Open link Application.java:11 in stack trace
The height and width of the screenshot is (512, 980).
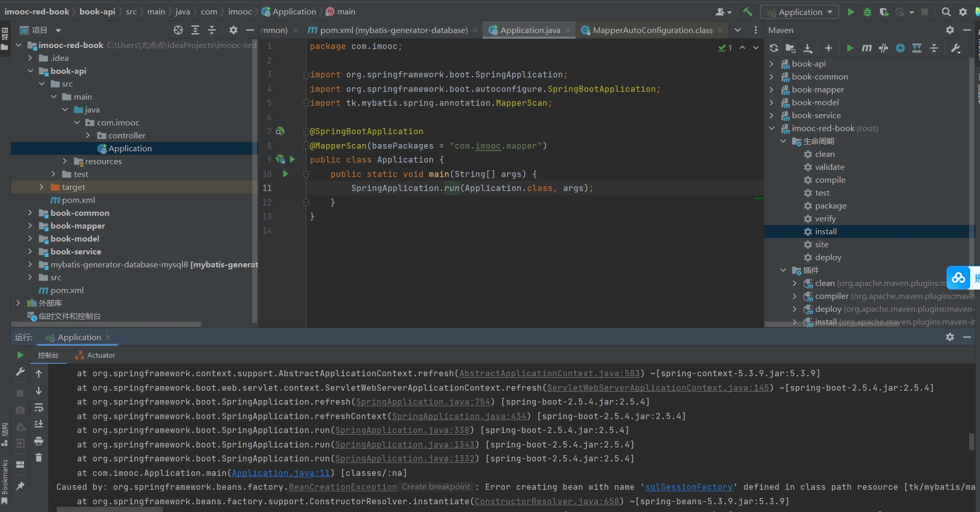281,473
